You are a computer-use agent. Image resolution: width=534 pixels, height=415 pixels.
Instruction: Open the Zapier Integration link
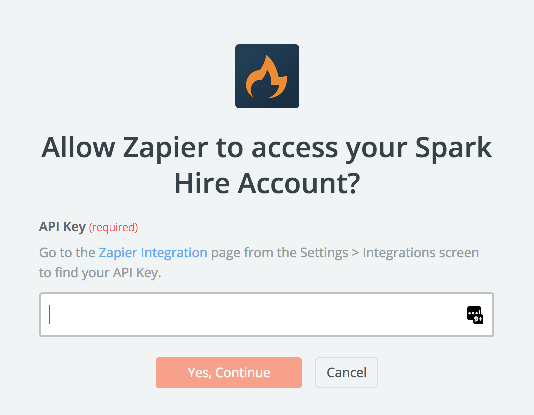pos(153,253)
